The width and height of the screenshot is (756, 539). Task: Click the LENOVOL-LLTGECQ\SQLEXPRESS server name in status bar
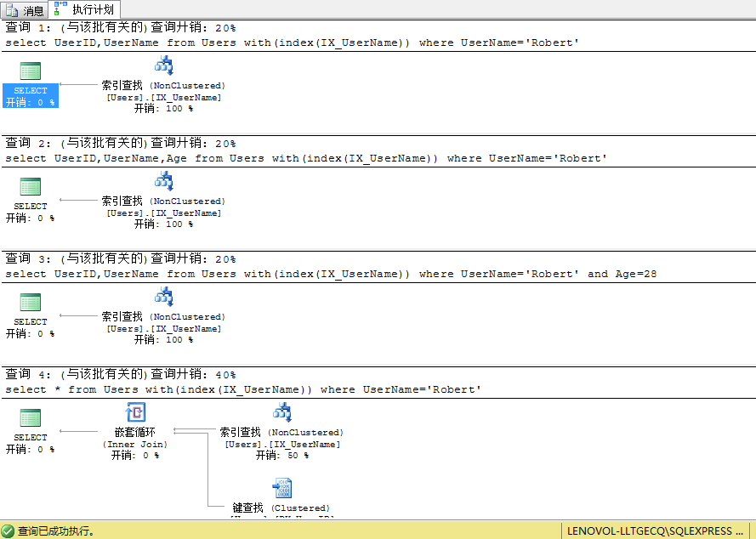click(655, 530)
